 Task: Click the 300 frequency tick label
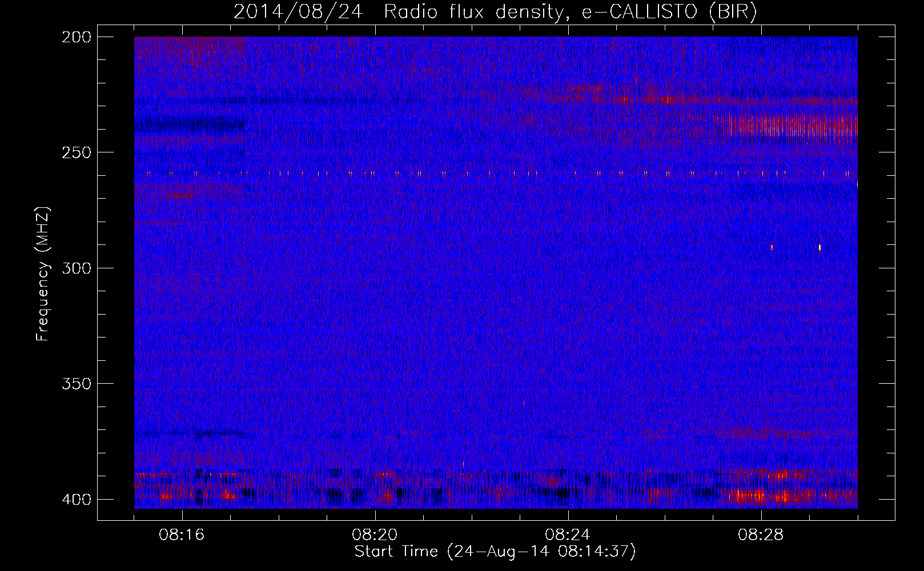(76, 268)
